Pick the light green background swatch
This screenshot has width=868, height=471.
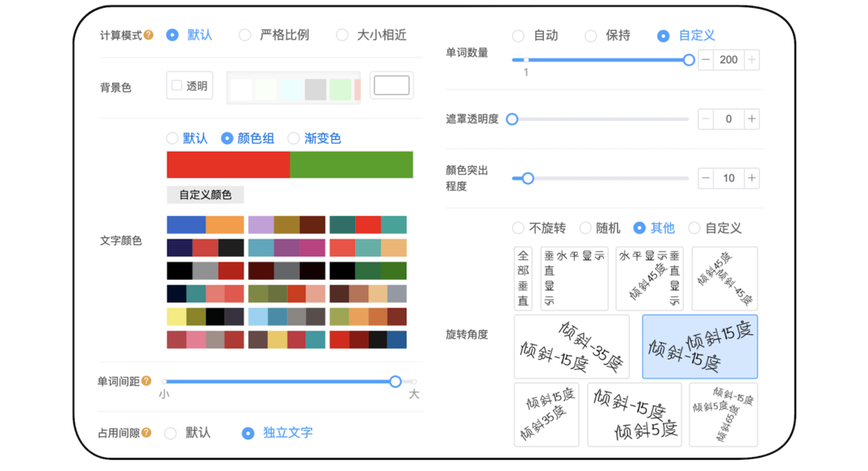pyautogui.click(x=341, y=89)
